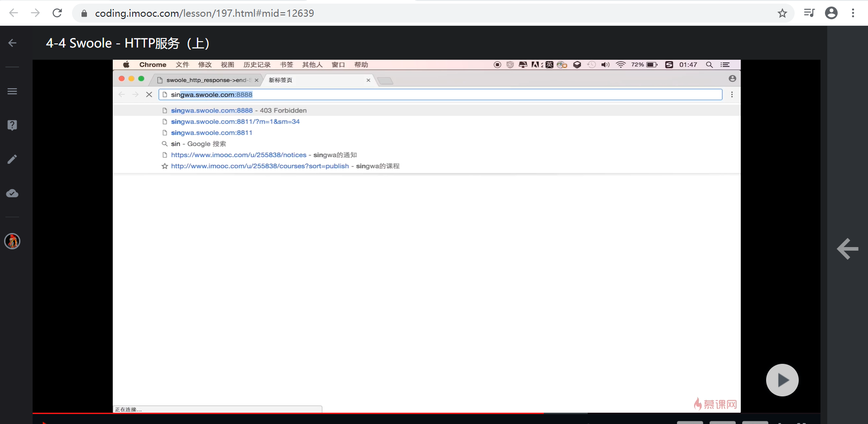Click the outer browser's forward arrow
Screen dimensions: 868x424
(35, 13)
